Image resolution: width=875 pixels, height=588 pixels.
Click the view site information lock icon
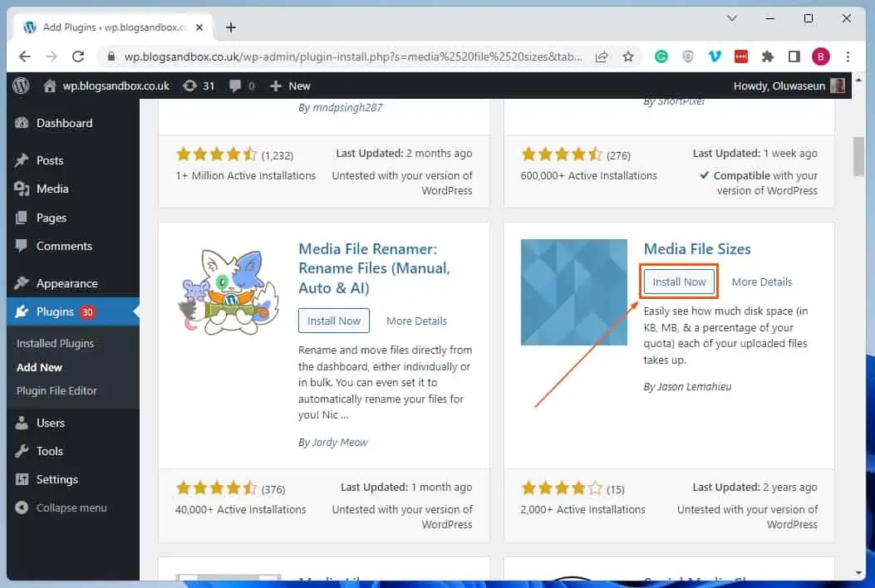point(111,57)
